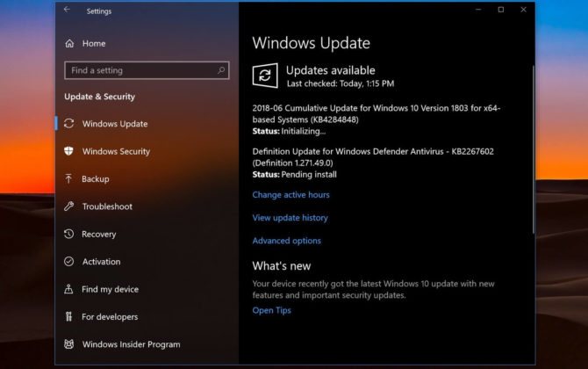Click the Find my device person icon
Viewport: 588px width, 369px height.
point(69,289)
